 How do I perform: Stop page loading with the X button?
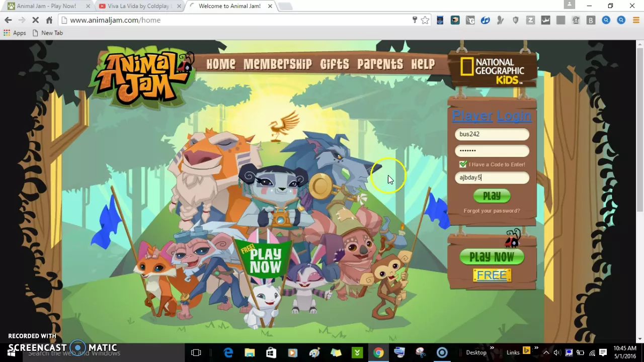tap(35, 20)
